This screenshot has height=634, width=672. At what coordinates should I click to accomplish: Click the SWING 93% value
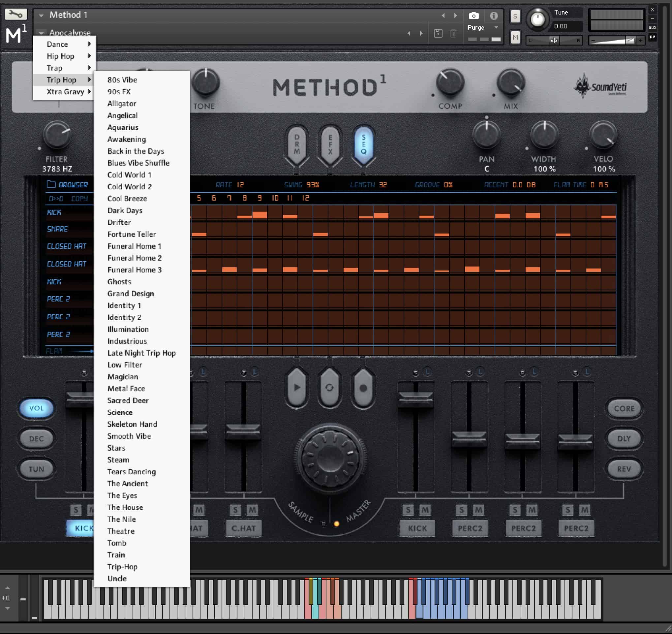(x=312, y=185)
